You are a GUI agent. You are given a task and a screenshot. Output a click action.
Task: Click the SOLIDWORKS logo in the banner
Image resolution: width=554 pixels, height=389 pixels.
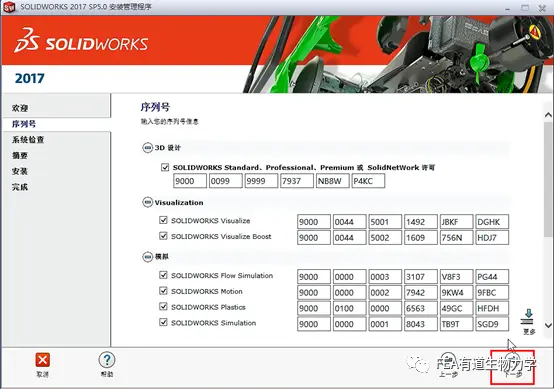pyautogui.click(x=81, y=41)
